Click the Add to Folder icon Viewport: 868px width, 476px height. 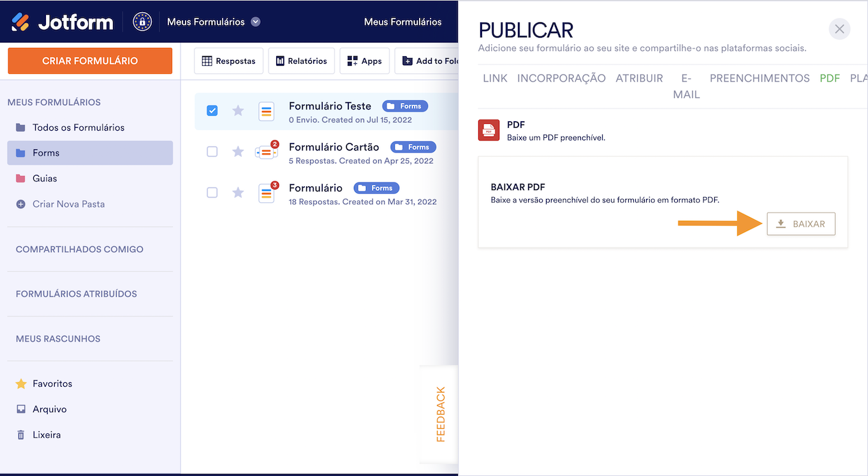408,61
